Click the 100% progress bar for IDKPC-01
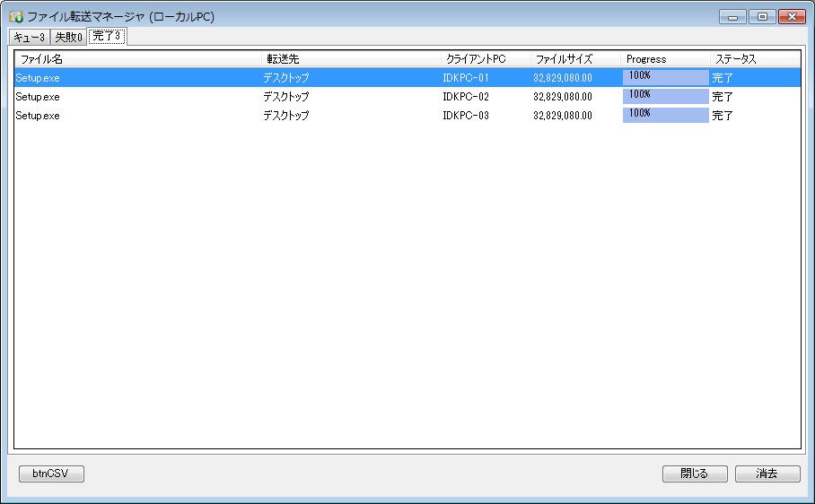Viewport: 815px width, 504px height. pos(665,78)
